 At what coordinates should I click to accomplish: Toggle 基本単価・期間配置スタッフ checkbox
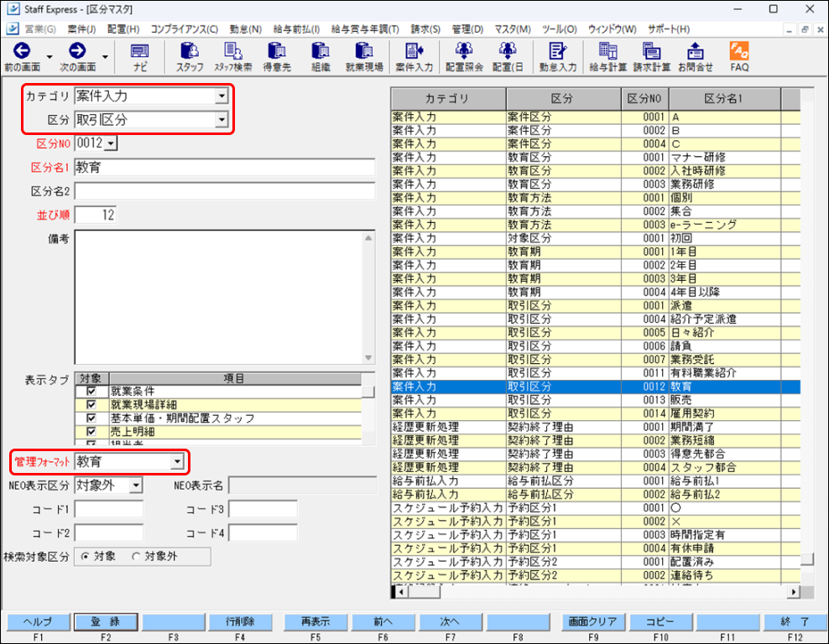click(x=91, y=418)
